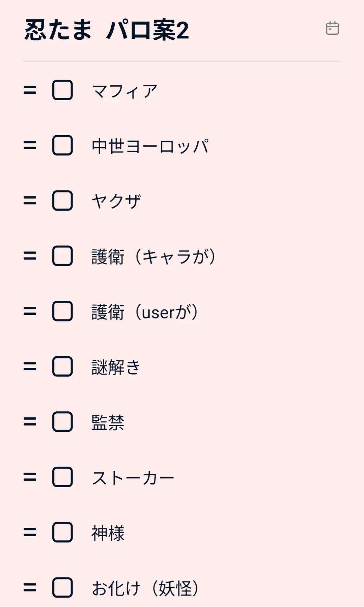This screenshot has height=607, width=364.
Task: Check off 護衛（userが）item
Action: point(62,311)
